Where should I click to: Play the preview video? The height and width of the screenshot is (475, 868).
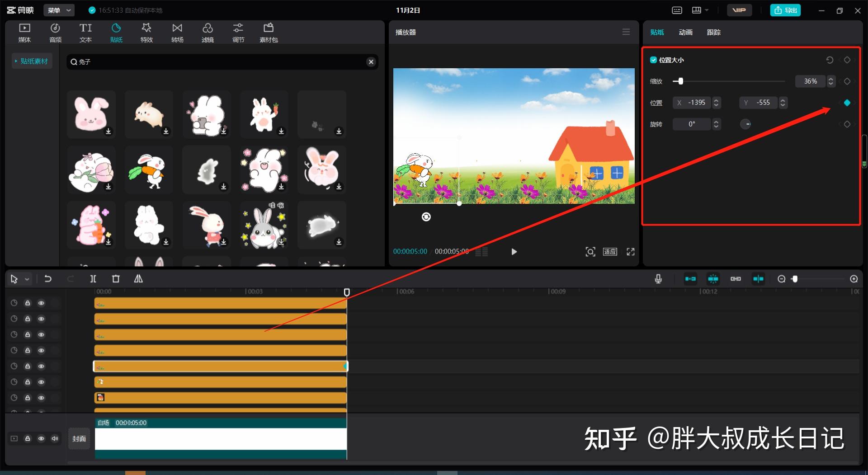pyautogui.click(x=514, y=252)
